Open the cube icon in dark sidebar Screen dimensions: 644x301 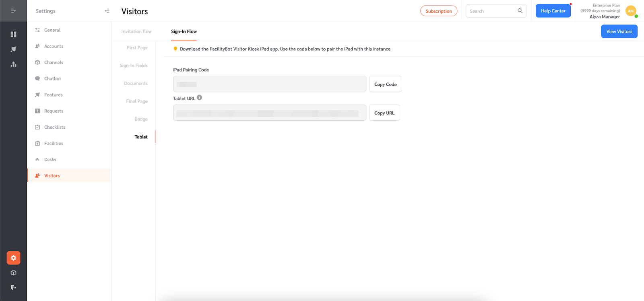[13, 273]
